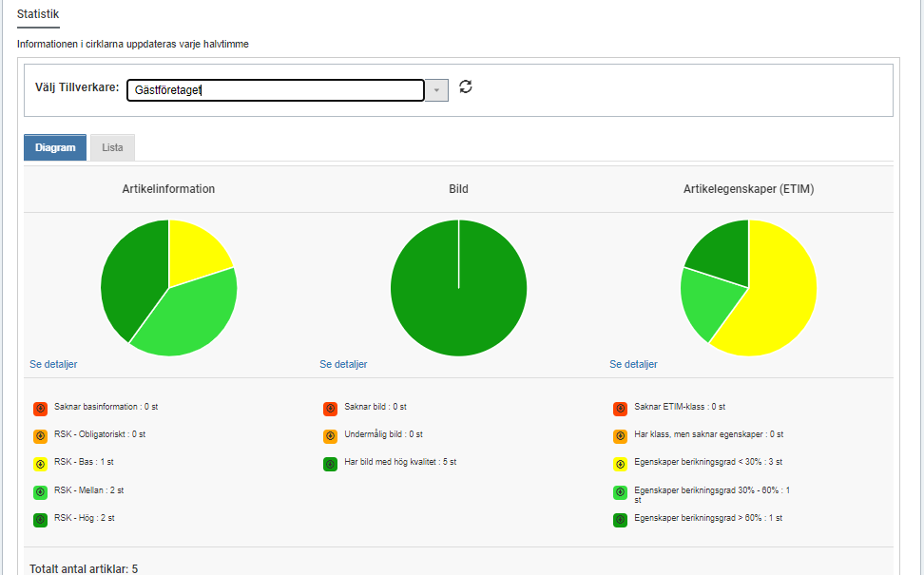Open Se detaljer under Artikelegenskaper (ETIM) chart
The width and height of the screenshot is (924, 575).
(633, 364)
